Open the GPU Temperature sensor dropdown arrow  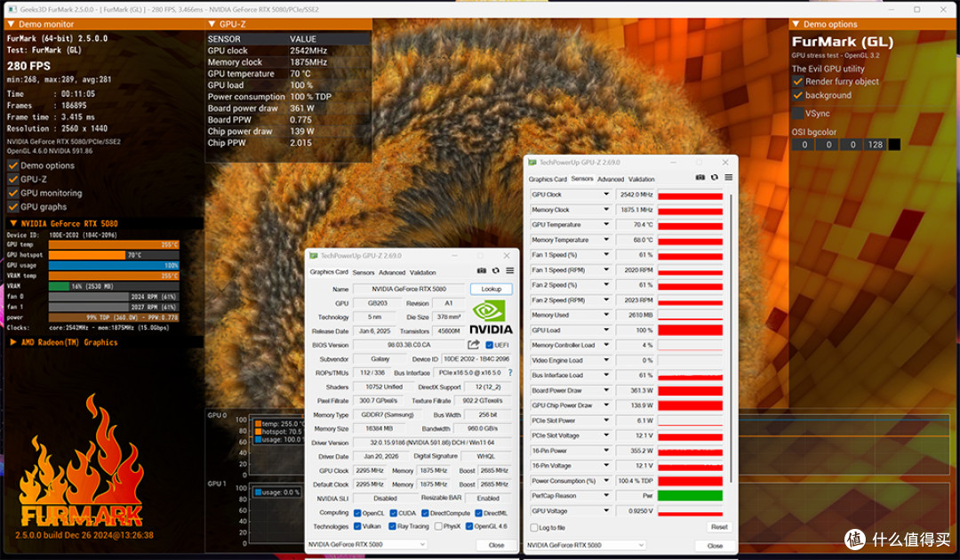pos(606,225)
